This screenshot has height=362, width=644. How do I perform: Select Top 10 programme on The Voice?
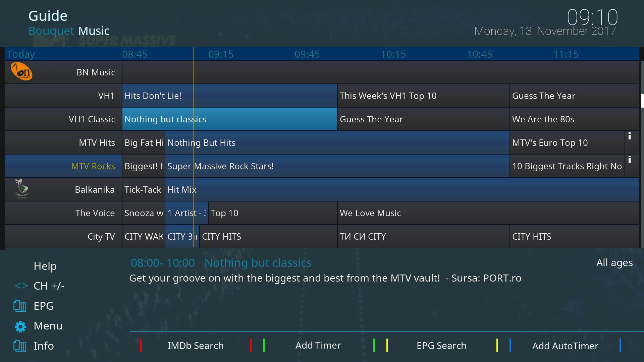(273, 213)
